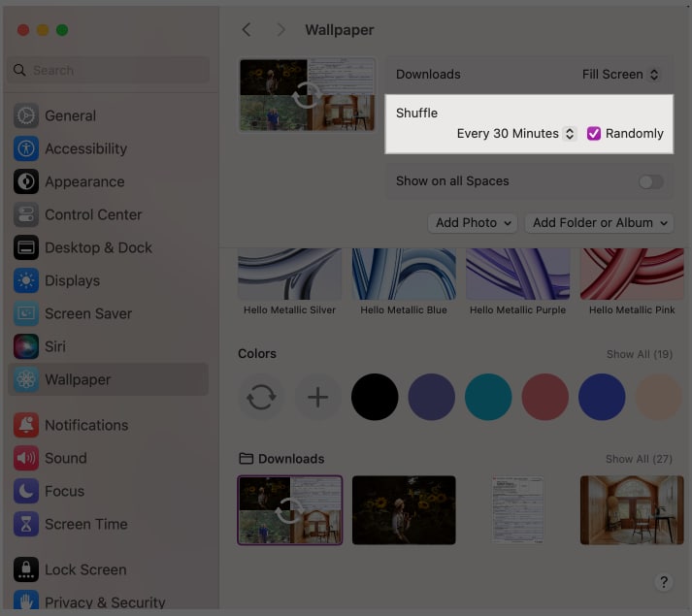The height and width of the screenshot is (616, 692).
Task: Choose the teal color swatch
Action: pyautogui.click(x=488, y=397)
